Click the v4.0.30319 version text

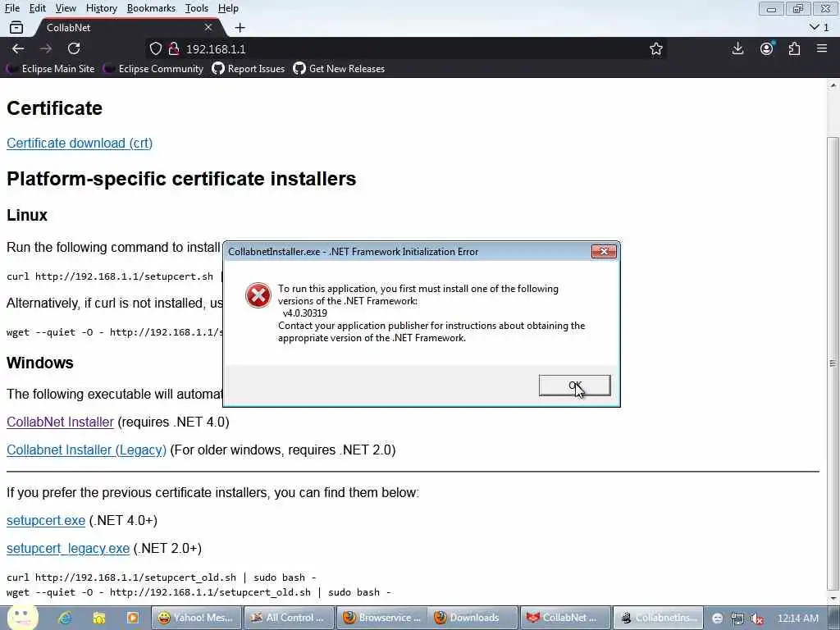305,313
